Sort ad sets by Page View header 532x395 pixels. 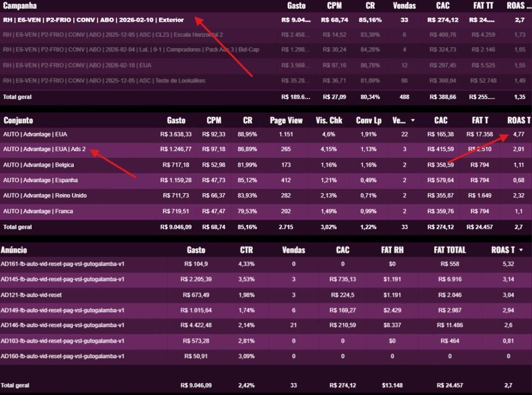286,120
